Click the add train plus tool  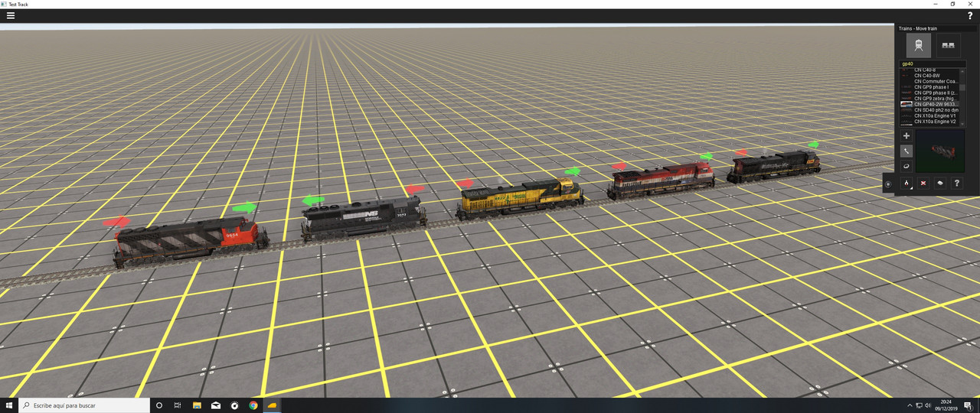906,136
